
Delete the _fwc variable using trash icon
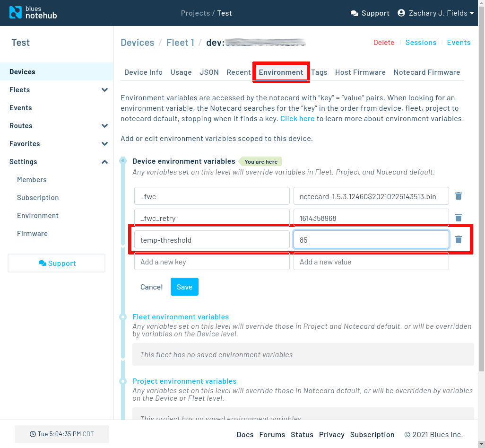tap(458, 195)
